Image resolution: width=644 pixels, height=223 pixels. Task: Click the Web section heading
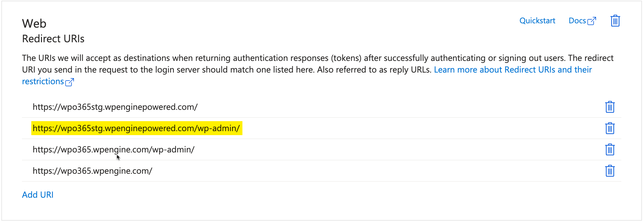pos(34,24)
